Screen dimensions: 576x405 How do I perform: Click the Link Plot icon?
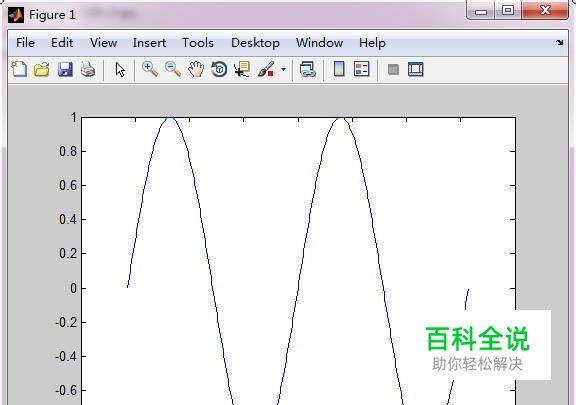click(307, 69)
